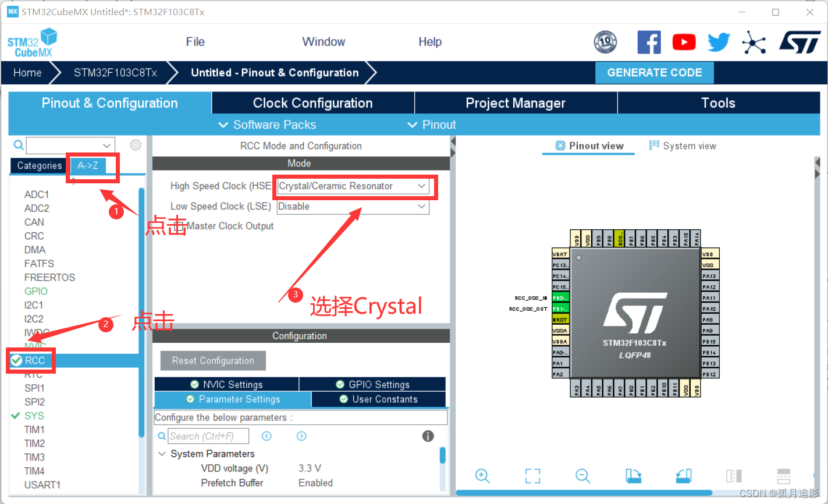Select SYS in the peripheral list
Screen dimensions: 828x504
tap(34, 416)
